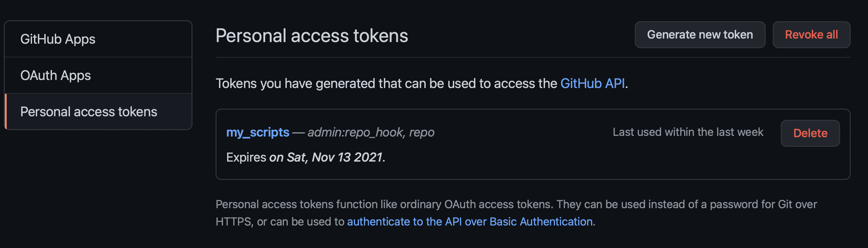Open the my_scripts token link

point(258,132)
